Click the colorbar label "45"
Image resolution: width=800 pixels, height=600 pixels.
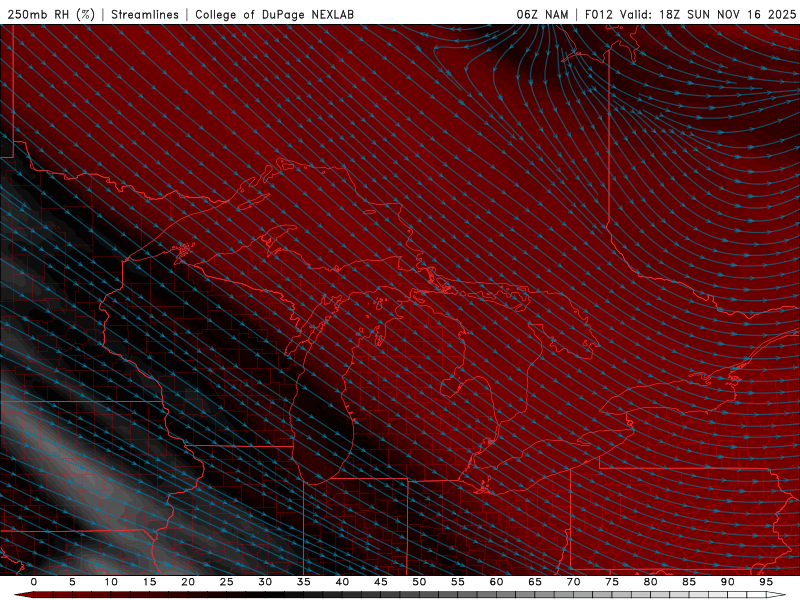(x=381, y=582)
